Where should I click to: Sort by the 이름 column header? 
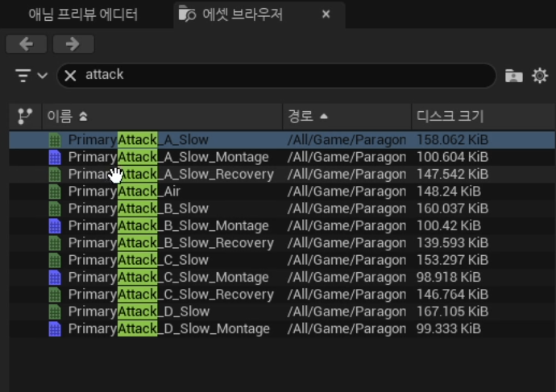pyautogui.click(x=163, y=116)
